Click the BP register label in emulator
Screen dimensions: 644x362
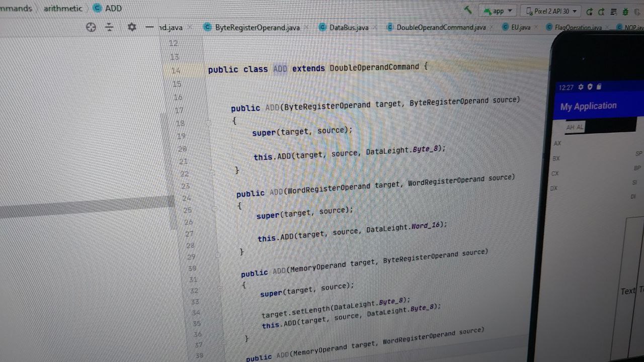pyautogui.click(x=637, y=168)
